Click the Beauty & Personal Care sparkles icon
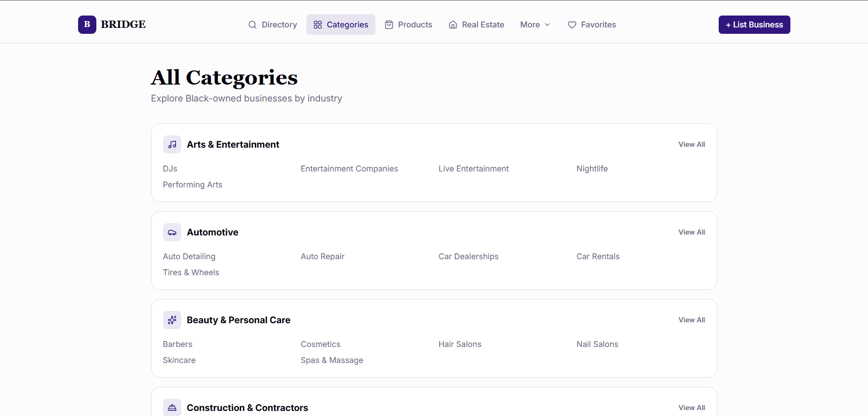The height and width of the screenshot is (416, 868). point(172,320)
